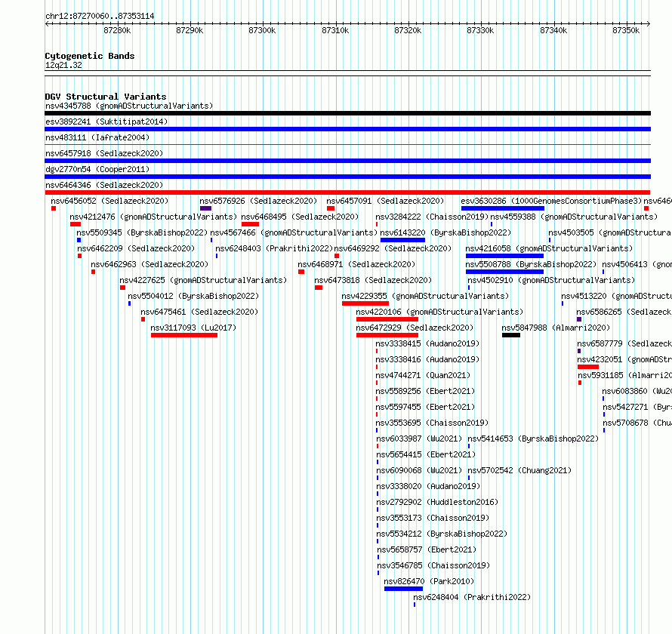The image size is (672, 634).
Task: Click esv3630286 (1000GenomesConsortiumPhase3) label
Action: (x=552, y=201)
